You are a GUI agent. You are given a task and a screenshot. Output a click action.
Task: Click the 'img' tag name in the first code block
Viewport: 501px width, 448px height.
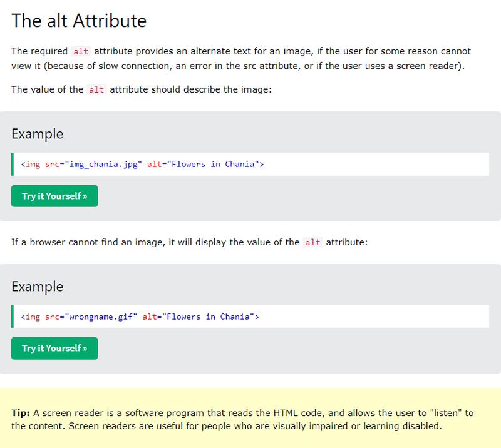tap(33, 165)
